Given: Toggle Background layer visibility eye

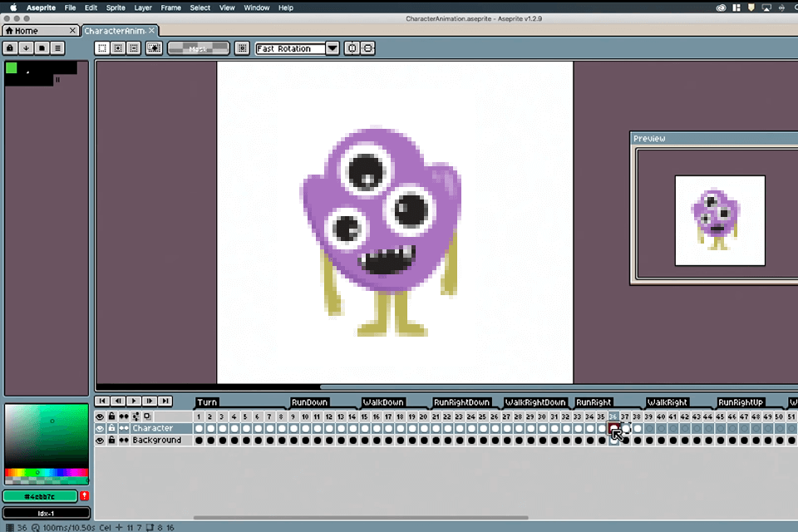Looking at the screenshot, I should pyautogui.click(x=100, y=440).
